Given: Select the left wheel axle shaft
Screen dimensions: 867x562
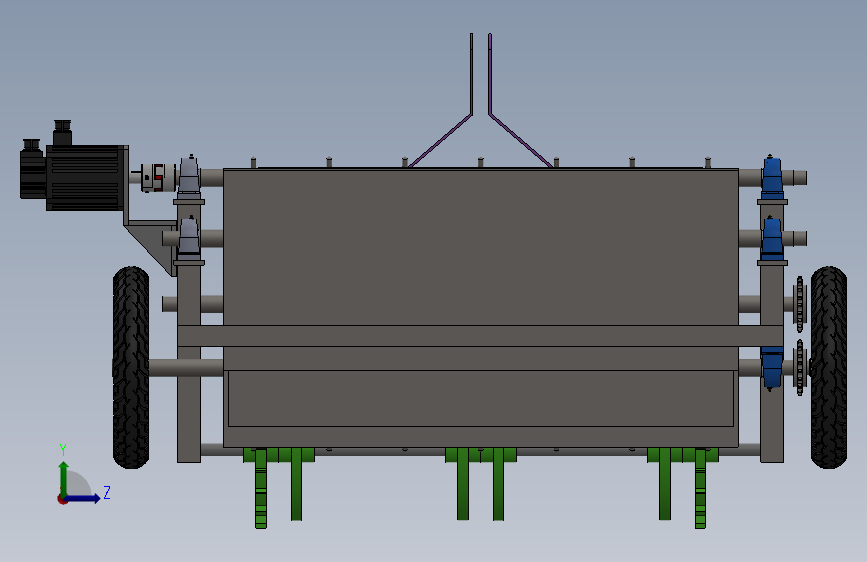Looking at the screenshot, I should (x=186, y=368).
